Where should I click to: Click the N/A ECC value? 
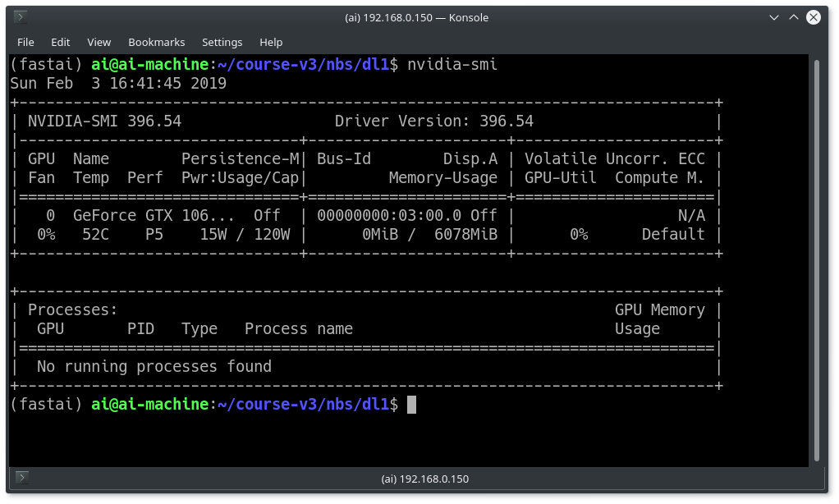691,216
